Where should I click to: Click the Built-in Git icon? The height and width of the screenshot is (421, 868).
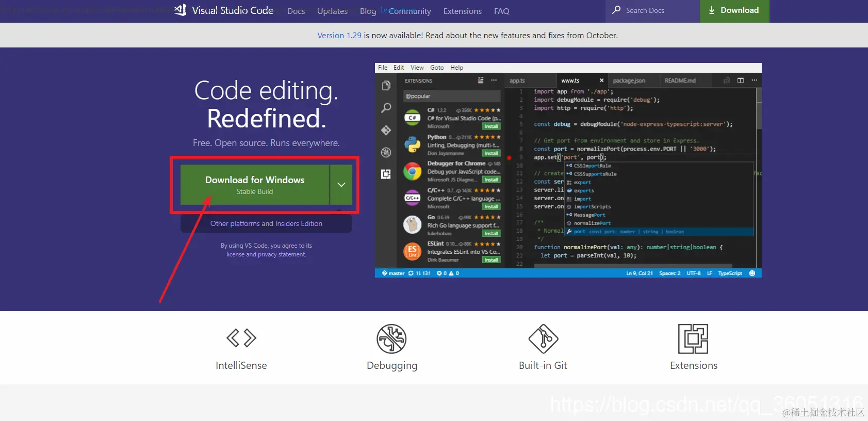[543, 338]
